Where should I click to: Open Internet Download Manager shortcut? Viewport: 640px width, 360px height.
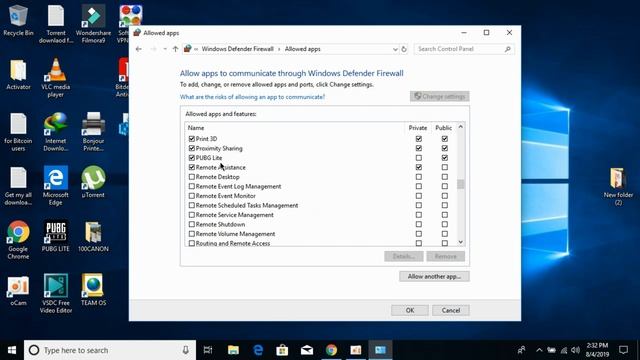(x=56, y=131)
